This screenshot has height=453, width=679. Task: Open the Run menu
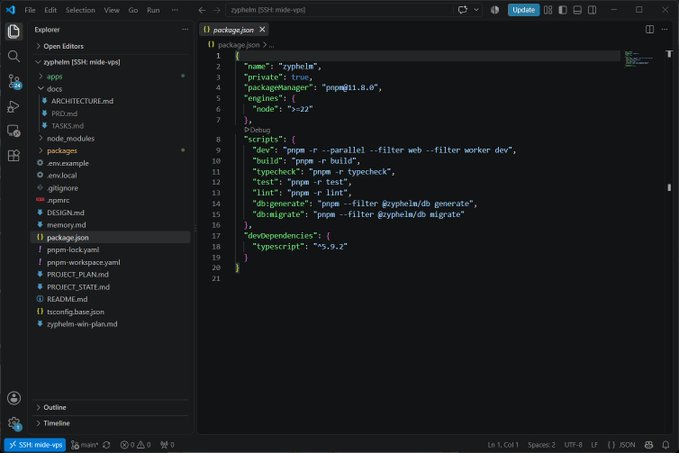(153, 10)
